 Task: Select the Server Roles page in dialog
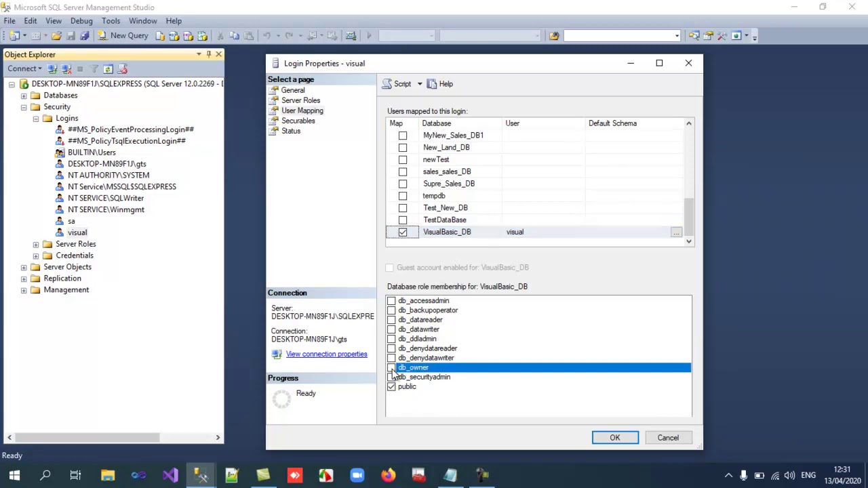[300, 100]
